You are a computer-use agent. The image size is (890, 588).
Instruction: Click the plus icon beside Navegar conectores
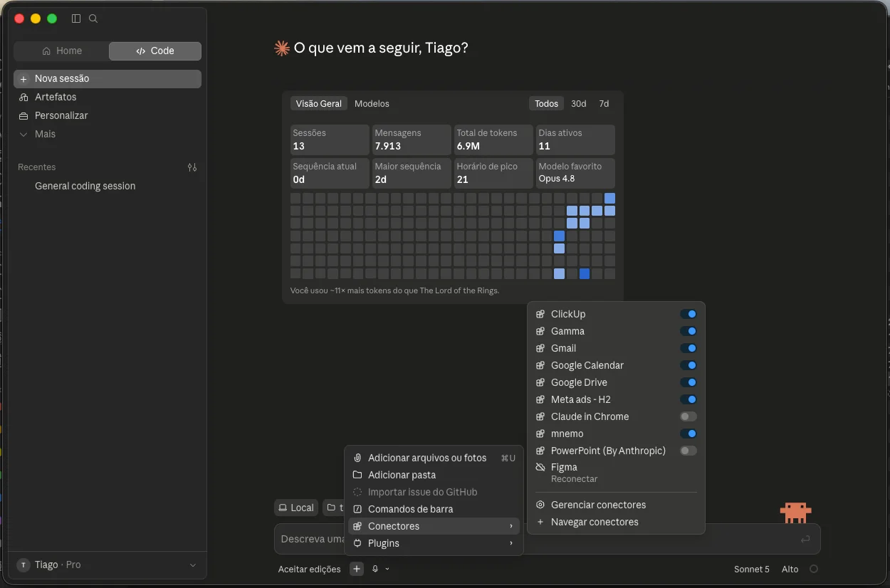[540, 522]
